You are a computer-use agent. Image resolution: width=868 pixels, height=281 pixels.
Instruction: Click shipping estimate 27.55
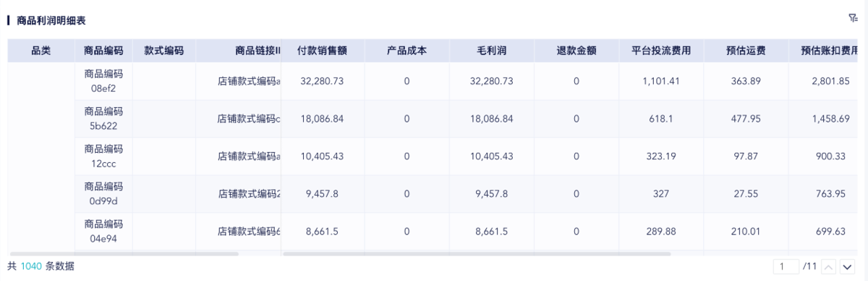[746, 194]
